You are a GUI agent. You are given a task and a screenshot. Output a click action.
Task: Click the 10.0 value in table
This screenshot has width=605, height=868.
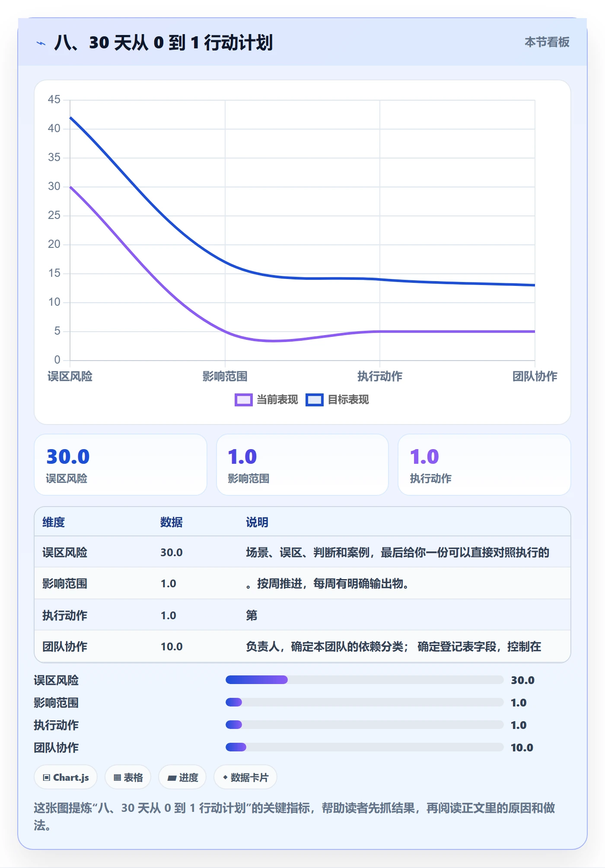[x=172, y=646]
